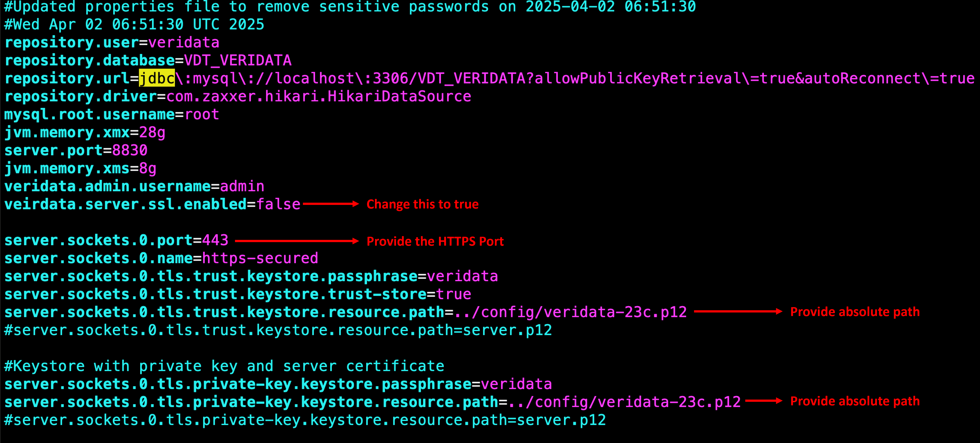Click the trust keystore path '../config/veridata-23c.p12'

click(x=571, y=312)
